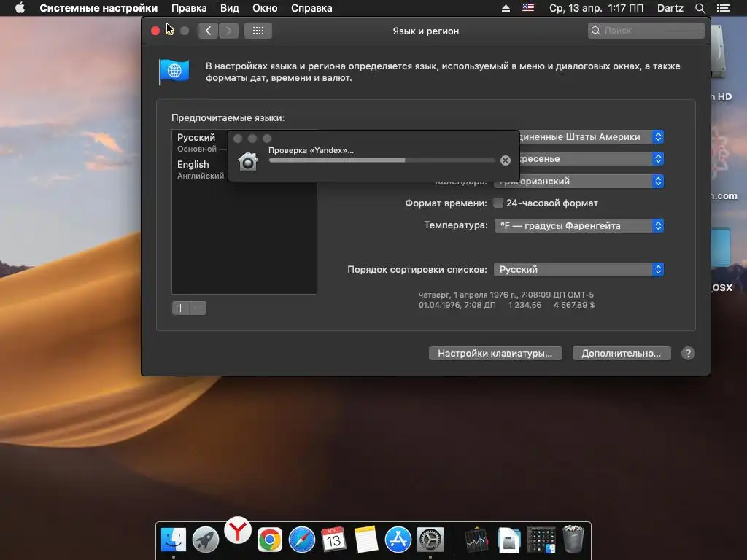Open the Системные настройки menu

[x=98, y=8]
